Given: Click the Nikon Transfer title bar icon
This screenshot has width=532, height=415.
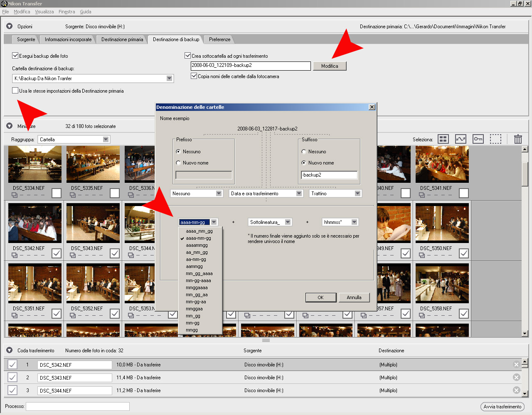Looking at the screenshot, I should [x=4, y=4].
